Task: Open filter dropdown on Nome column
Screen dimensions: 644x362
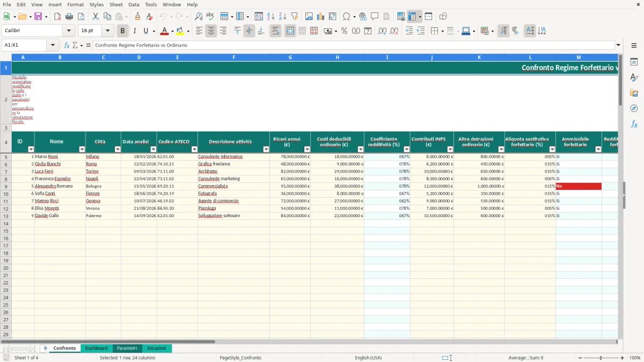Action: (x=82, y=149)
